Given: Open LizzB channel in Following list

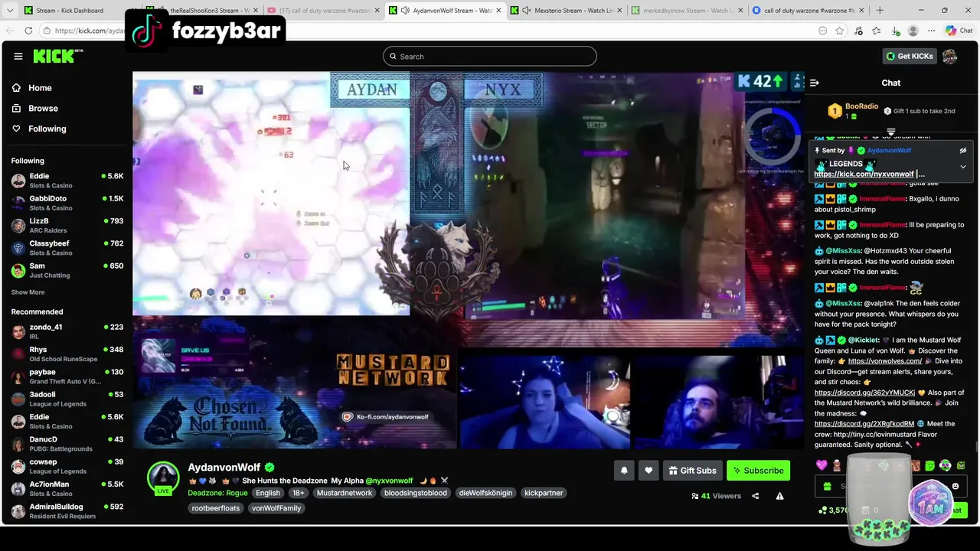Looking at the screenshot, I should click(x=67, y=225).
